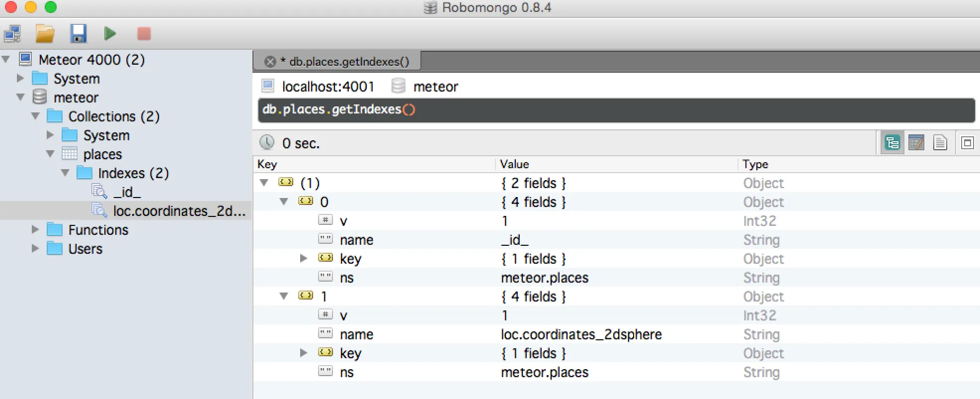Open a saved script file
980x399 pixels.
click(45, 33)
